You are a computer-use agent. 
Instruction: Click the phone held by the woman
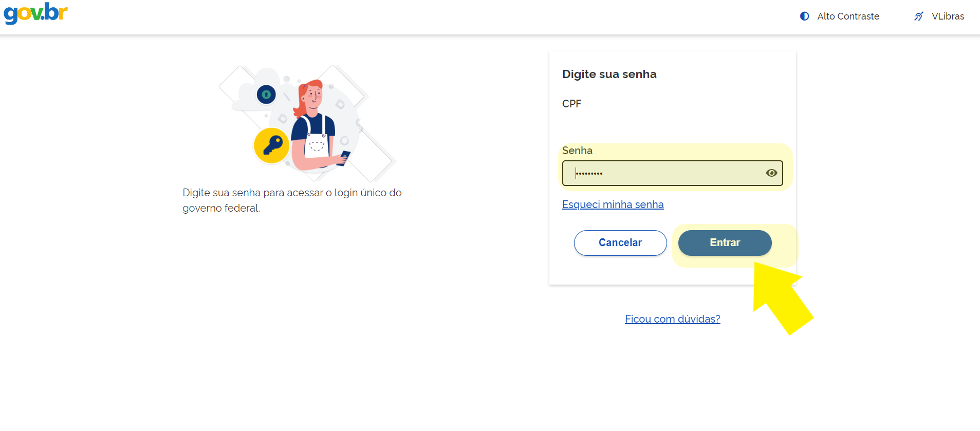(x=344, y=158)
